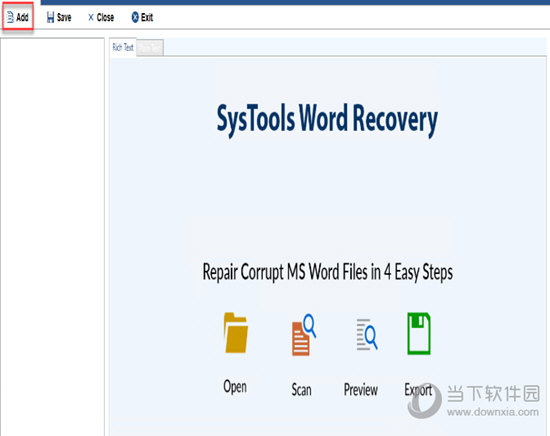Click the Save floppy disk toolbar icon
This screenshot has height=436, width=550.
click(51, 17)
